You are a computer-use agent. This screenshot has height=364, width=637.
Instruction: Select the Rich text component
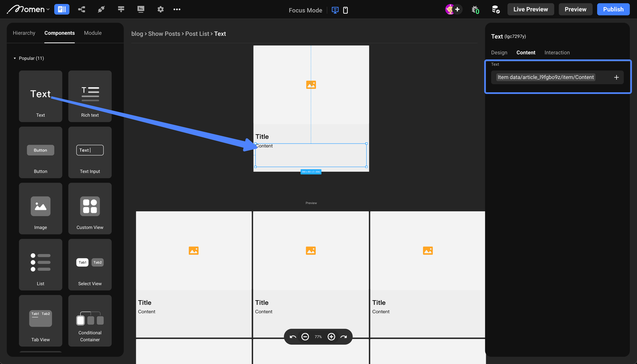pos(90,96)
